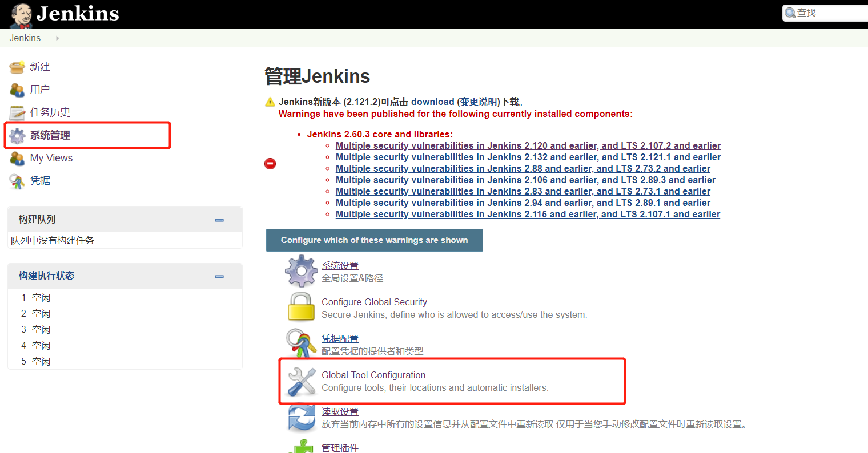The height and width of the screenshot is (453, 868).
Task: Click the 用户 people icon
Action: coord(17,90)
